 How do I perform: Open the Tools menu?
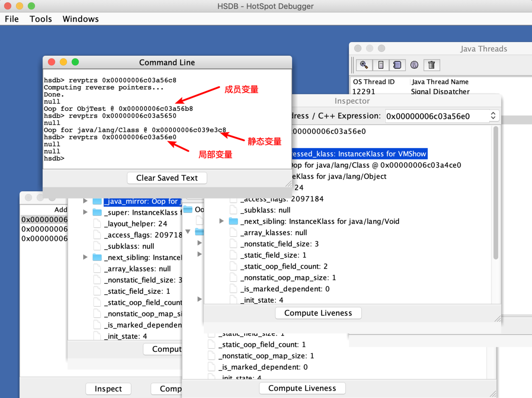point(41,19)
